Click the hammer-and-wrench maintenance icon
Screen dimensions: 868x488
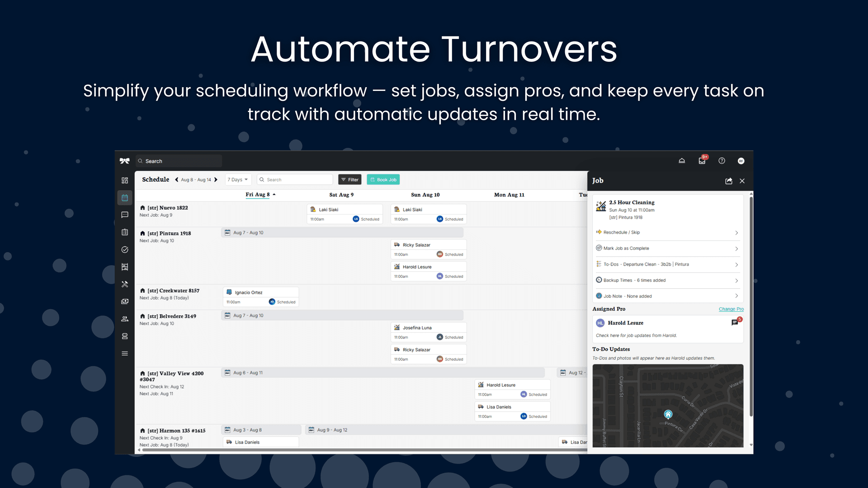tap(125, 284)
